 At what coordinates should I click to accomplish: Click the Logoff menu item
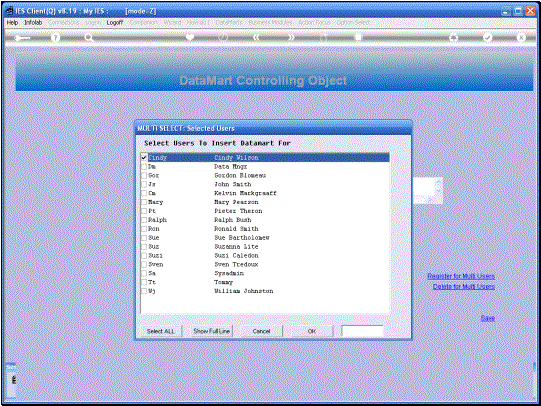115,22
